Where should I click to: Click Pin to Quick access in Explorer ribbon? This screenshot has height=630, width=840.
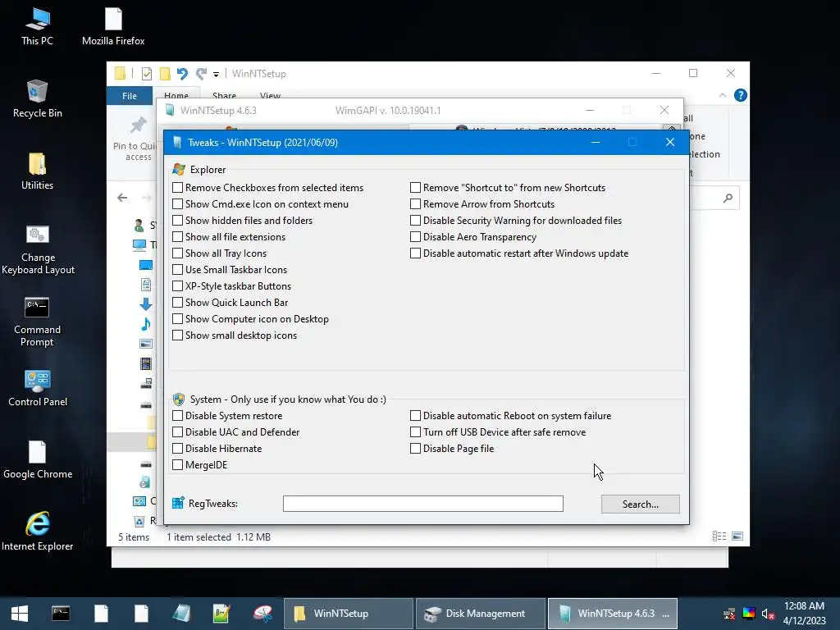click(137, 140)
